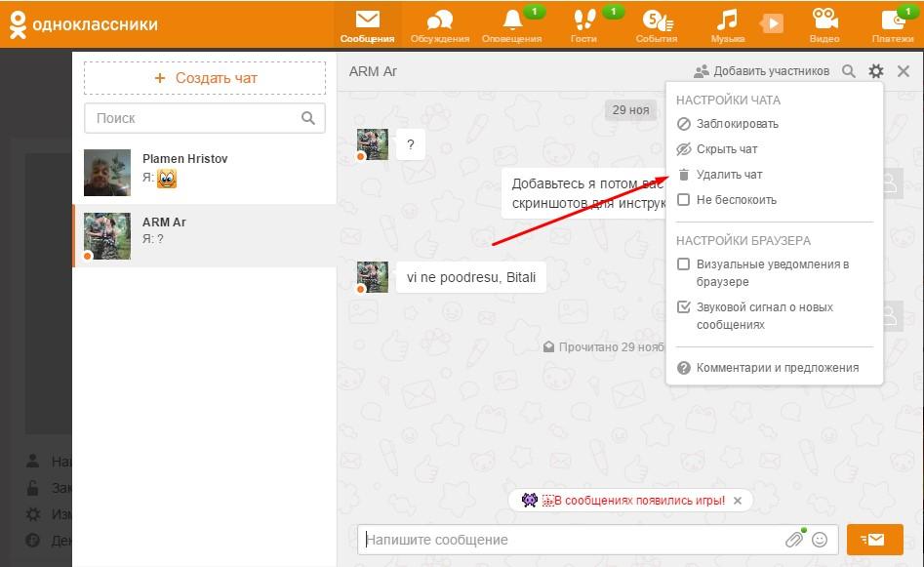
Task: Click Добавить участников link
Action: (762, 71)
